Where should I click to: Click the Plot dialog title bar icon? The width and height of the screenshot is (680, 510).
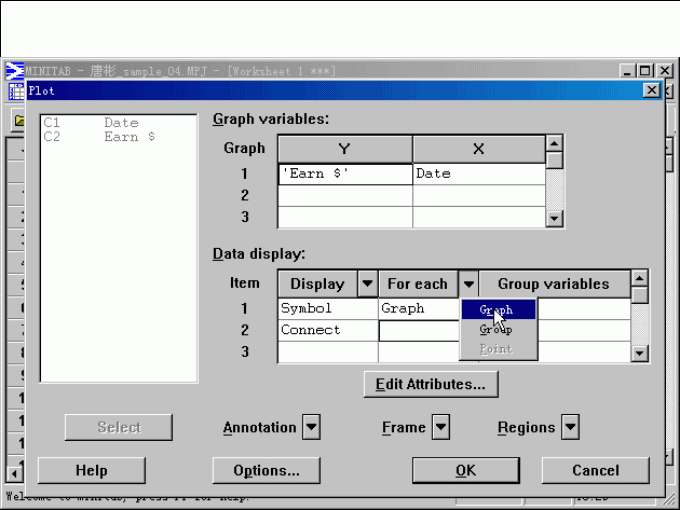click(x=17, y=91)
